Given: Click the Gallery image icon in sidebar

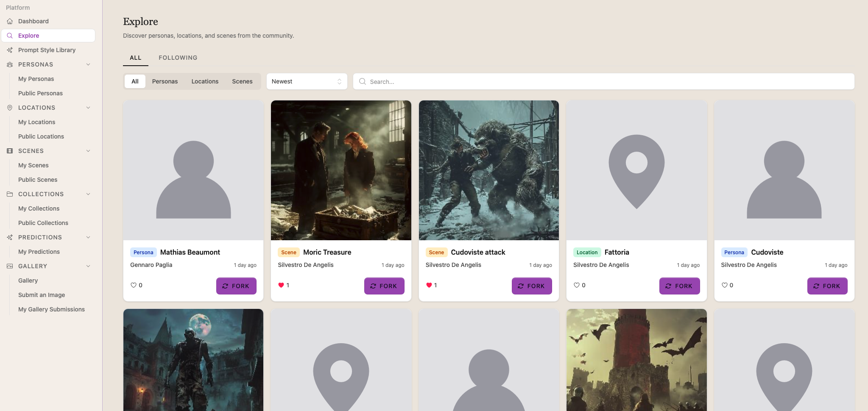Looking at the screenshot, I should click(x=10, y=266).
